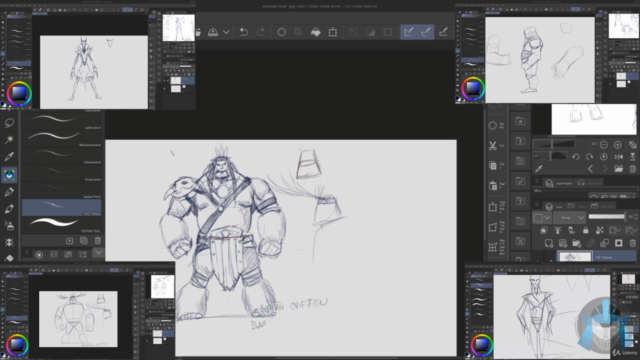This screenshot has height=360, width=640.
Task: Rotate canvas left in Navigator
Action: (x=576, y=157)
